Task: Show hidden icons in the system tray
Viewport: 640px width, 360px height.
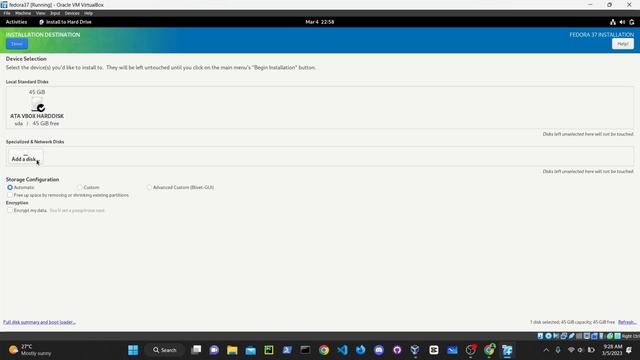Action: (x=546, y=350)
